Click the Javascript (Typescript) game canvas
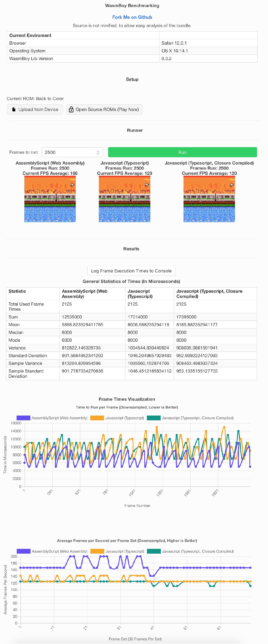 point(124,199)
